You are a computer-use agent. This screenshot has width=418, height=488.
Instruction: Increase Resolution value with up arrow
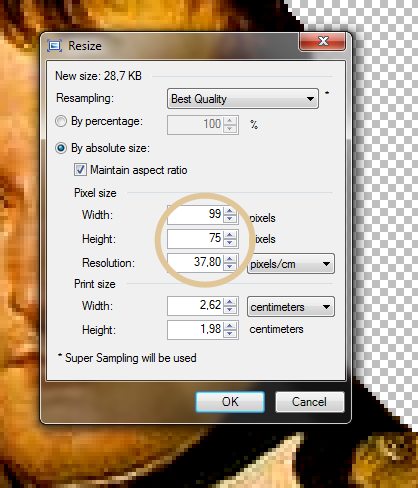click(x=230, y=258)
